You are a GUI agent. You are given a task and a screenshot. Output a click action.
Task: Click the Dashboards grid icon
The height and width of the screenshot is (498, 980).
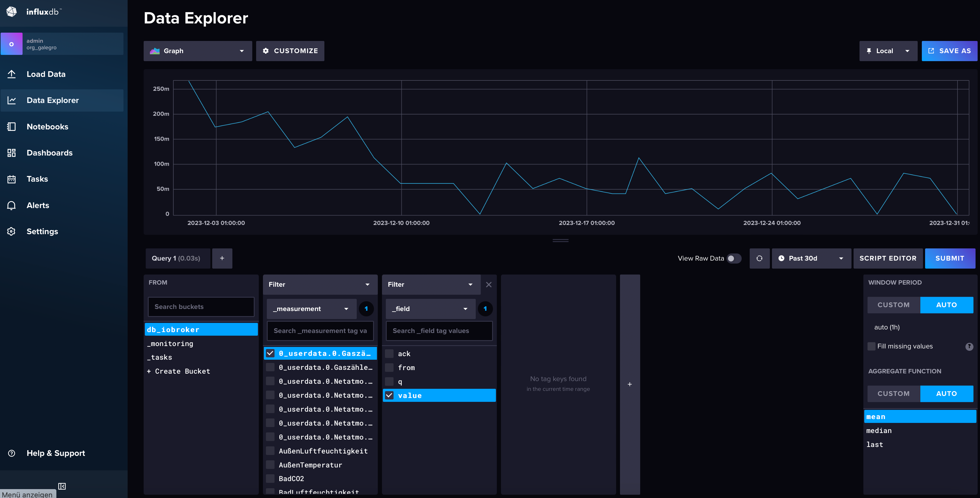coord(11,153)
